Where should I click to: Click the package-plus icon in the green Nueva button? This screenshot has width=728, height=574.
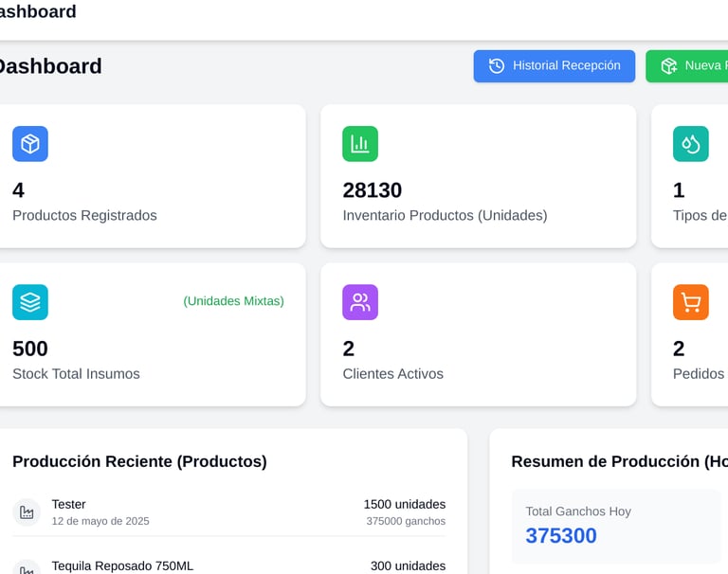click(x=669, y=66)
